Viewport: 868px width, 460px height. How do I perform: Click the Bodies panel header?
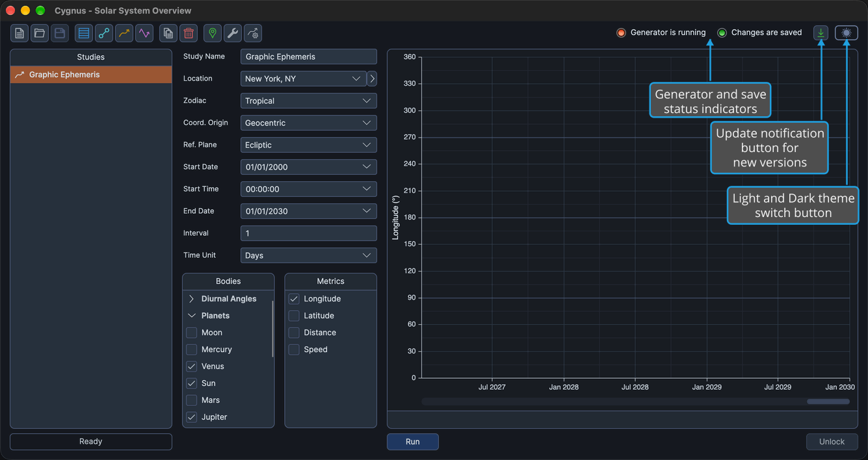(x=228, y=281)
